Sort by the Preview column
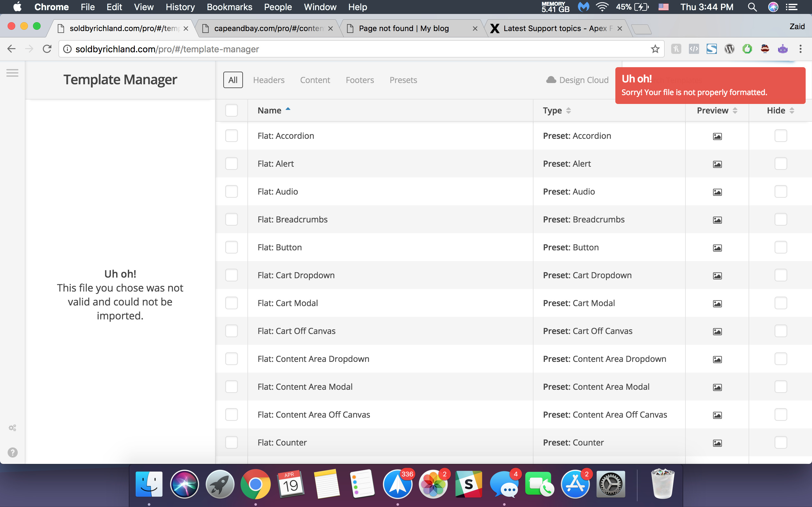Viewport: 812px width, 507px height. coord(717,110)
